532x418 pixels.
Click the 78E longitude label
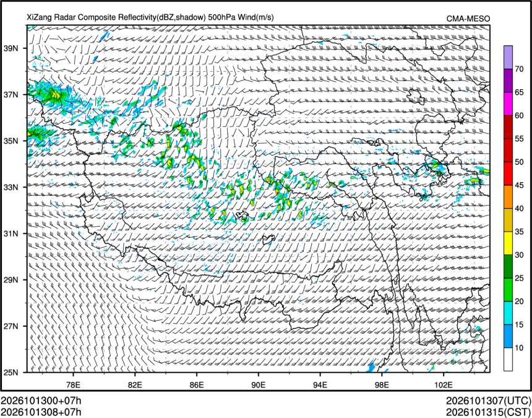click(x=73, y=385)
